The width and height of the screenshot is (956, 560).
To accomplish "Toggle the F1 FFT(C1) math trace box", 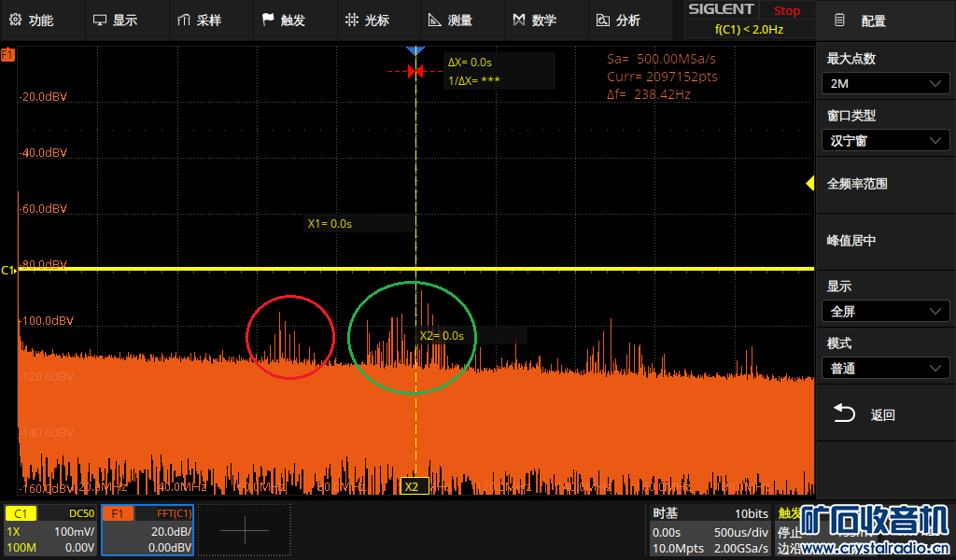I will click(147, 530).
